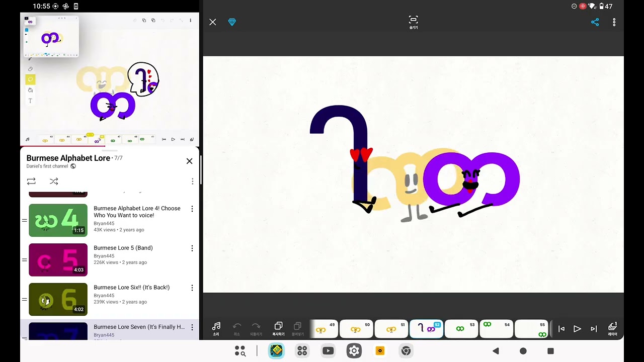Tap the Android home navigation button
This screenshot has width=644, height=362.
[523, 351]
